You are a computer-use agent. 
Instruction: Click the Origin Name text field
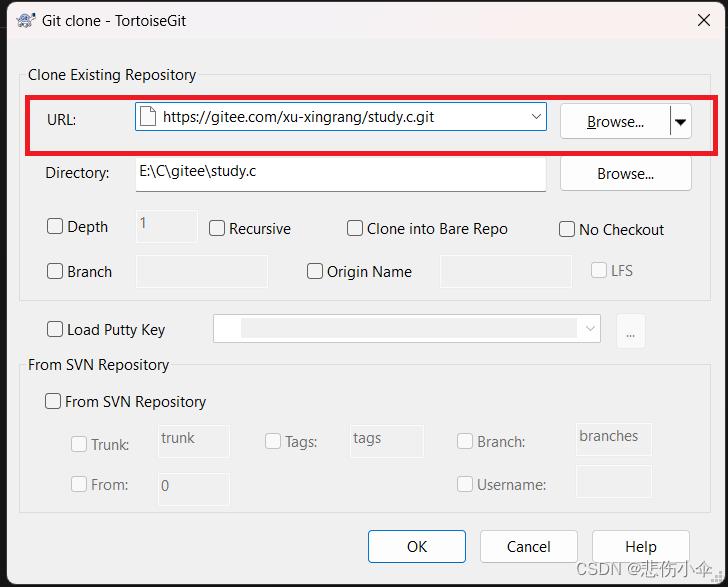(x=506, y=271)
